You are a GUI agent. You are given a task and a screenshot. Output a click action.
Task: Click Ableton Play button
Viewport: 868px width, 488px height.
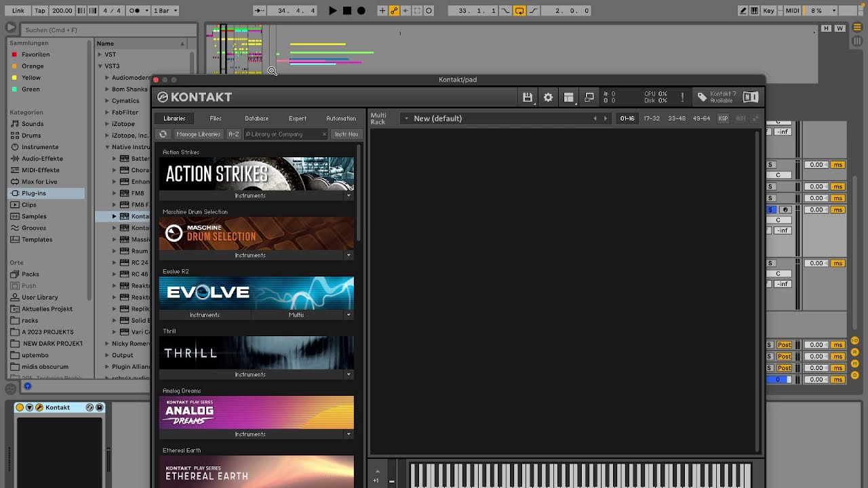(x=332, y=11)
